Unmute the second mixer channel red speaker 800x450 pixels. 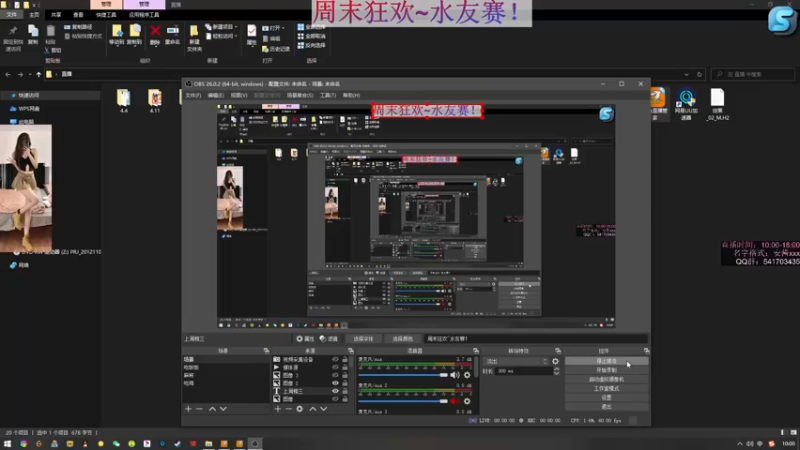455,401
